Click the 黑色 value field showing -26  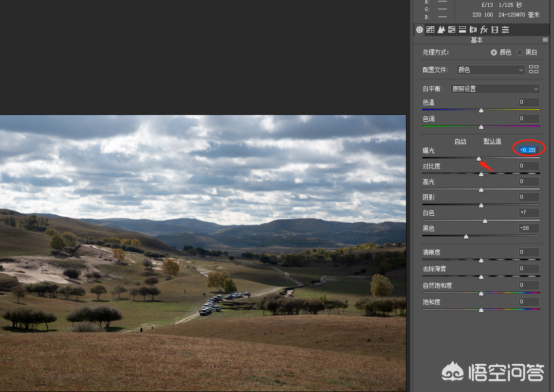click(529, 228)
